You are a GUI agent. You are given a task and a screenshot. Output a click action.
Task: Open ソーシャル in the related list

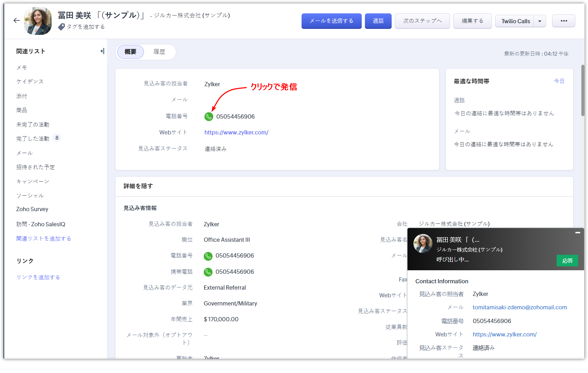pos(30,196)
